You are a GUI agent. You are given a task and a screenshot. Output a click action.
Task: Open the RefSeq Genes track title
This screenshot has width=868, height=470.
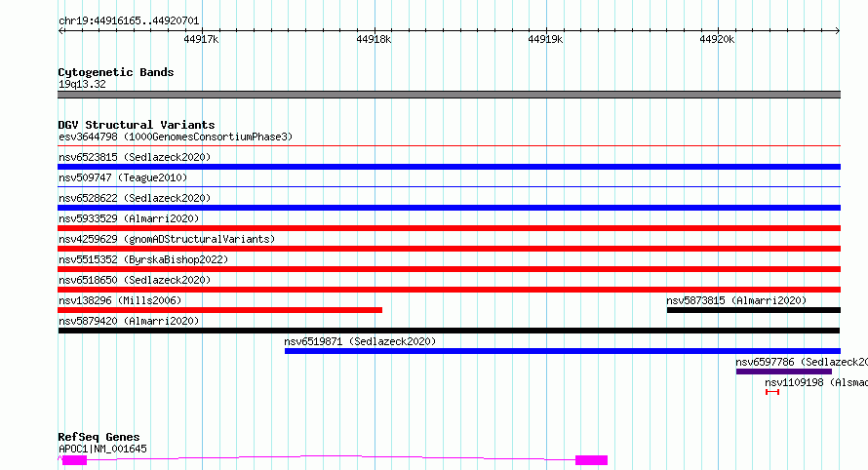pyautogui.click(x=99, y=437)
